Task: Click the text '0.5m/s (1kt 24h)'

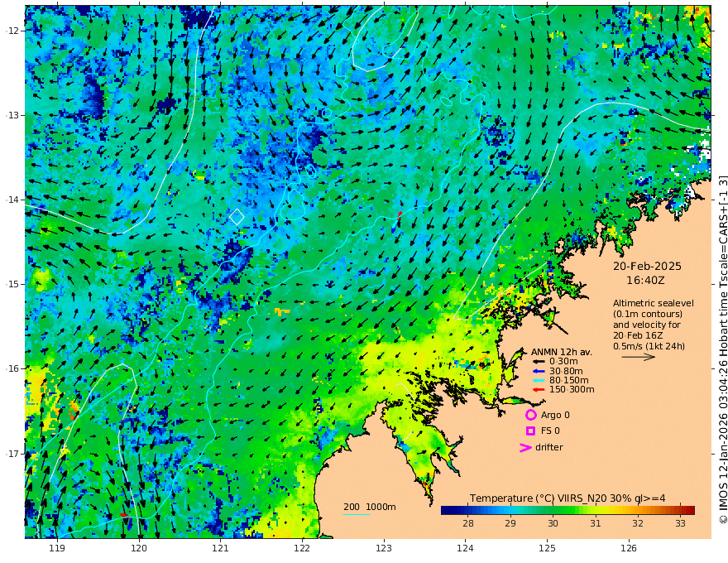Action: click(x=649, y=346)
